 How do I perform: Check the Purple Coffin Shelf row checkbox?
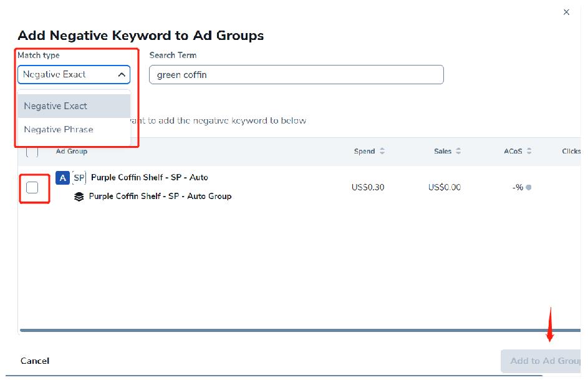click(x=32, y=187)
